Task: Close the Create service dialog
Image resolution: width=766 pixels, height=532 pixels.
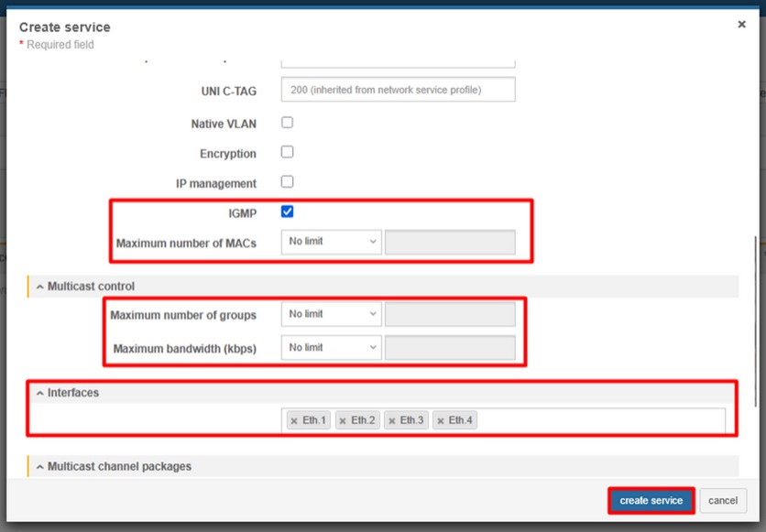Action: point(741,25)
